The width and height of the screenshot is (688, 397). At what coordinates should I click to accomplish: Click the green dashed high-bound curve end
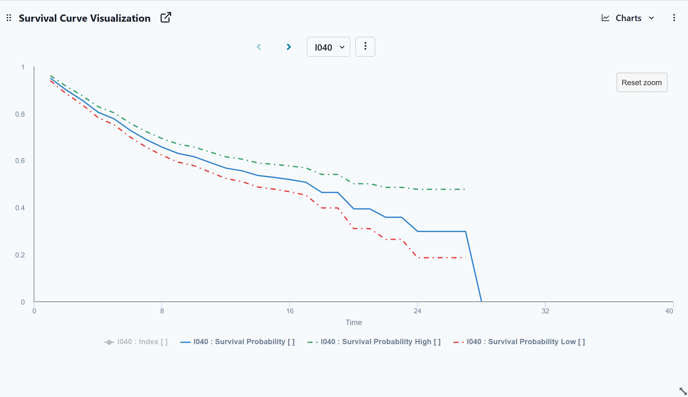click(464, 190)
